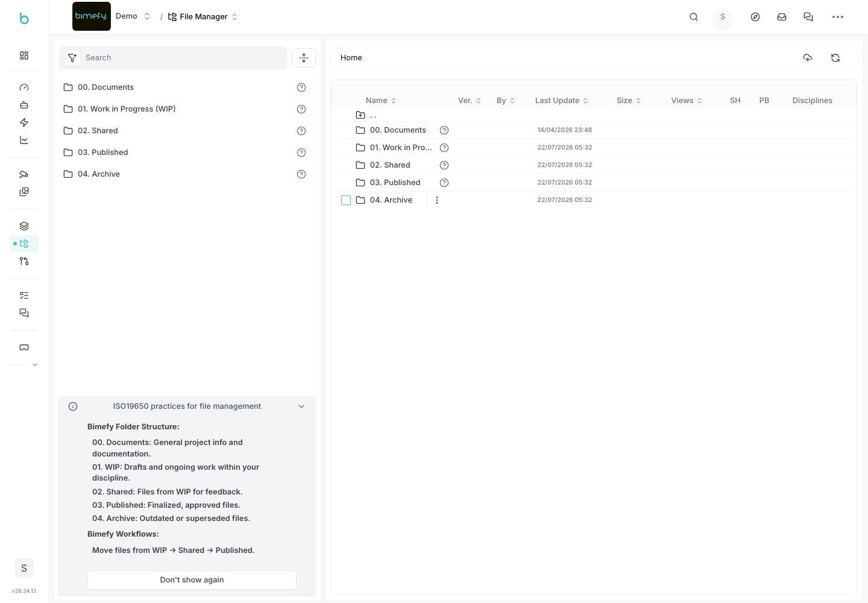Open the gauge speedometer icon in the sidebar
Viewport: 868px width, 603px height.
tap(24, 87)
